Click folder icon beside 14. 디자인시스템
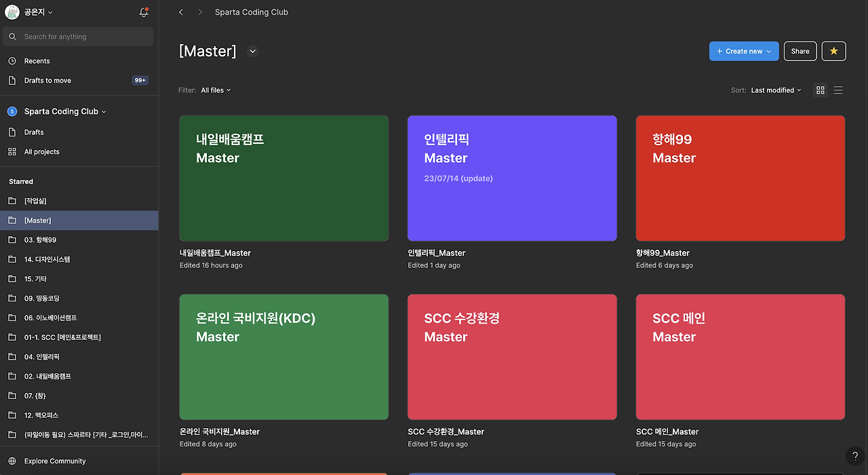Screen dimensions: 868x475 12,259
